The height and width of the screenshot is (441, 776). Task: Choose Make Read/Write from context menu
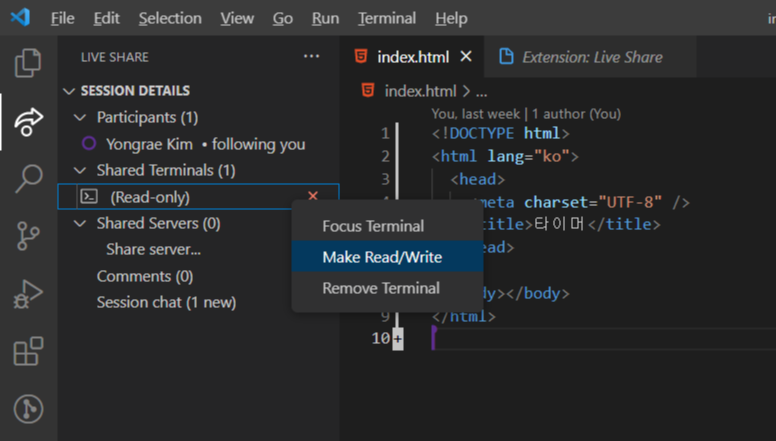point(387,256)
